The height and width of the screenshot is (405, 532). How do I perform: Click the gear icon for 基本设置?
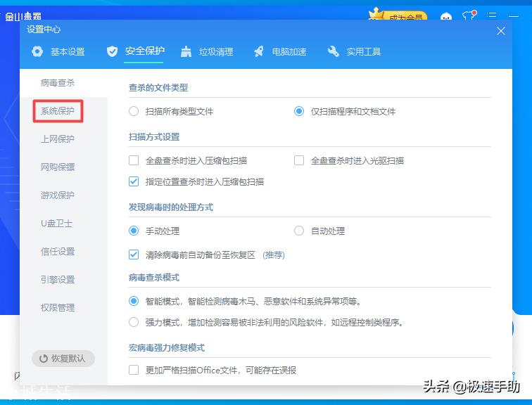pos(37,51)
